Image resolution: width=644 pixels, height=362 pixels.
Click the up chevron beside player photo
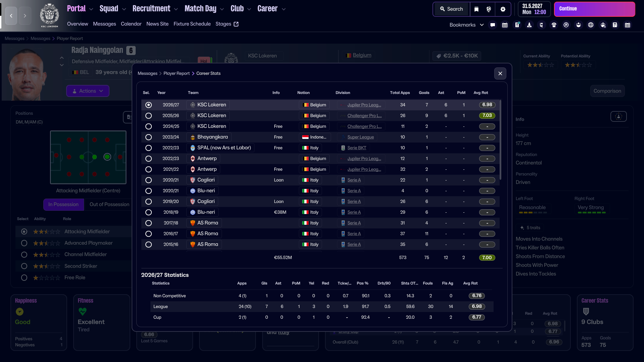(x=62, y=58)
